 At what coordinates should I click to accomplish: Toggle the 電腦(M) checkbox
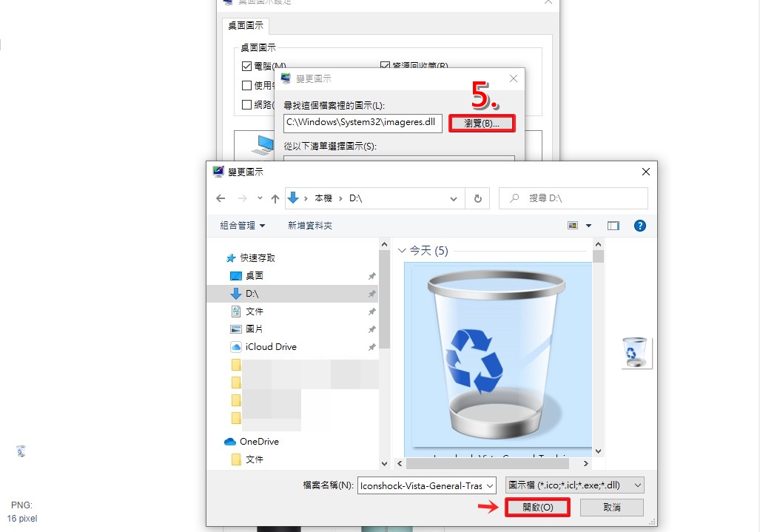(246, 67)
